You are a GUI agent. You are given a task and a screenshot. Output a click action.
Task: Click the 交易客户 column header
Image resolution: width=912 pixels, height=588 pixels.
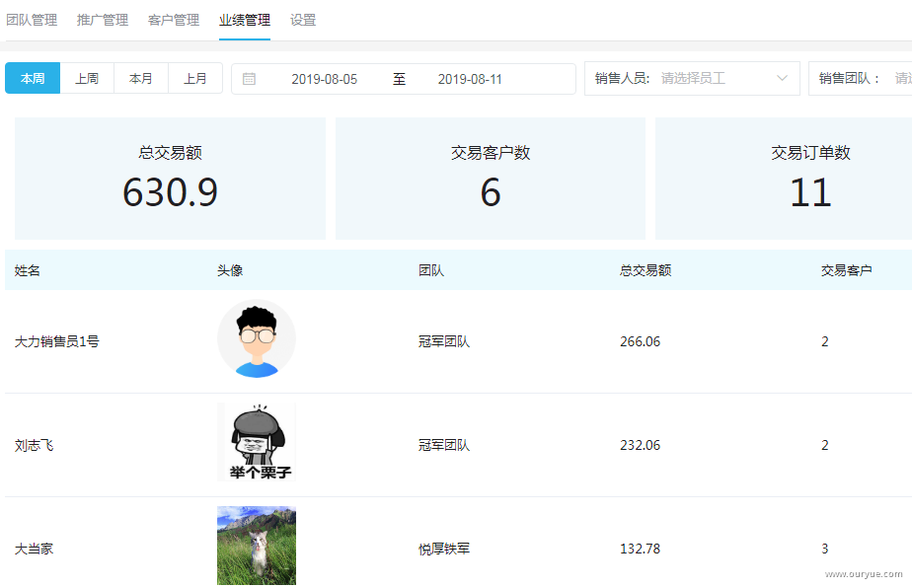846,270
